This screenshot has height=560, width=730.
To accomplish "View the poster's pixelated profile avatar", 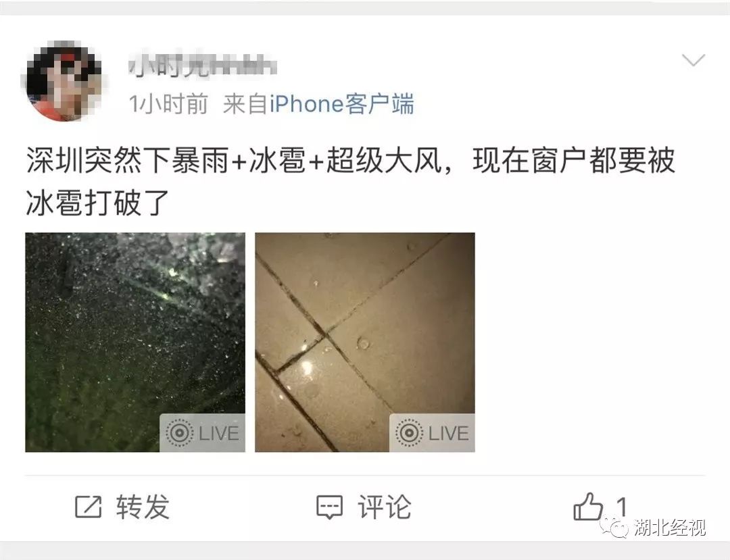I will (62, 81).
